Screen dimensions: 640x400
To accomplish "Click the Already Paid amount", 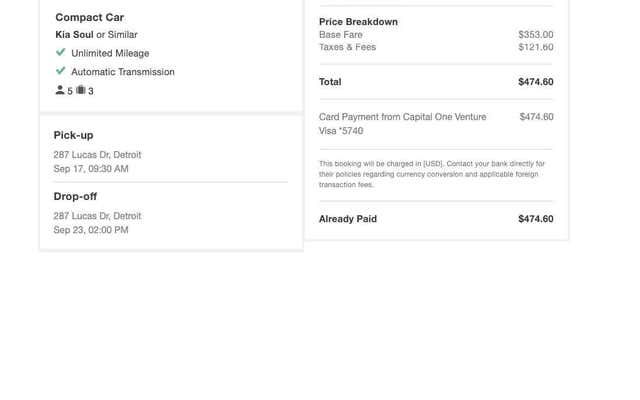I will (536, 219).
